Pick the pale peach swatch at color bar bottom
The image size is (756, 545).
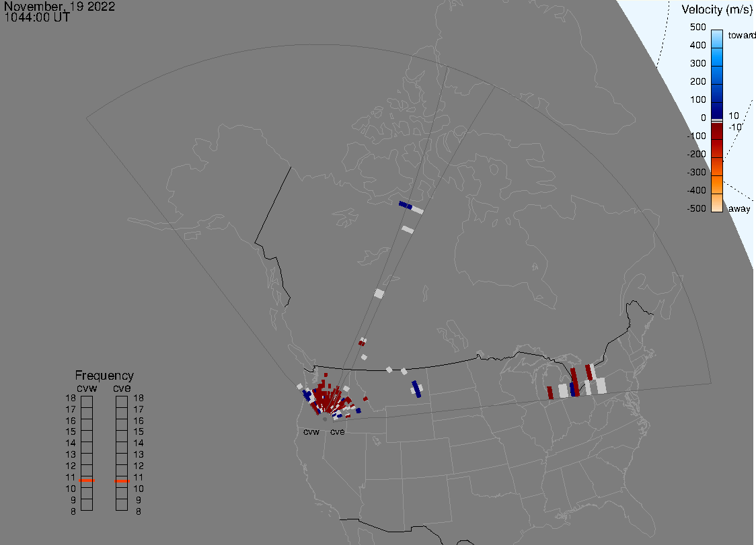tap(717, 203)
